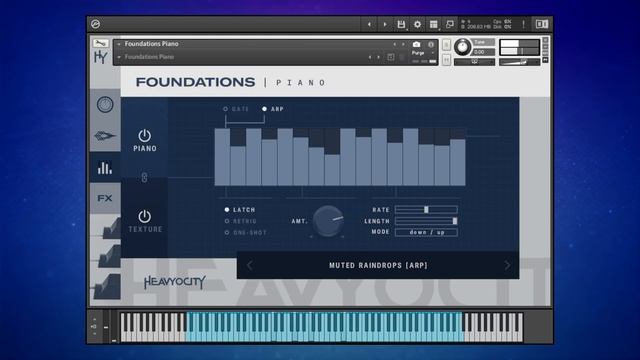Screen dimensions: 640x360
Task: Open instrument info icon
Action: (431, 44)
